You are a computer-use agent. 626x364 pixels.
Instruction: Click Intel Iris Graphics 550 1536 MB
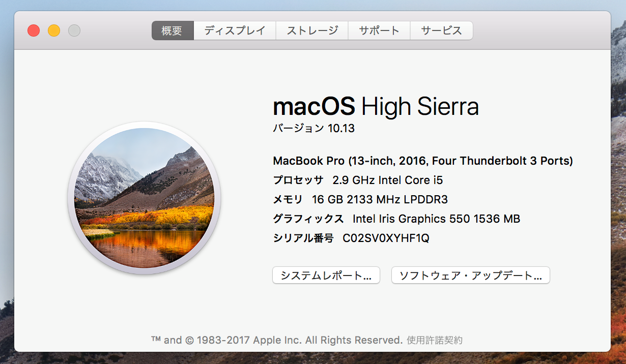point(436,219)
